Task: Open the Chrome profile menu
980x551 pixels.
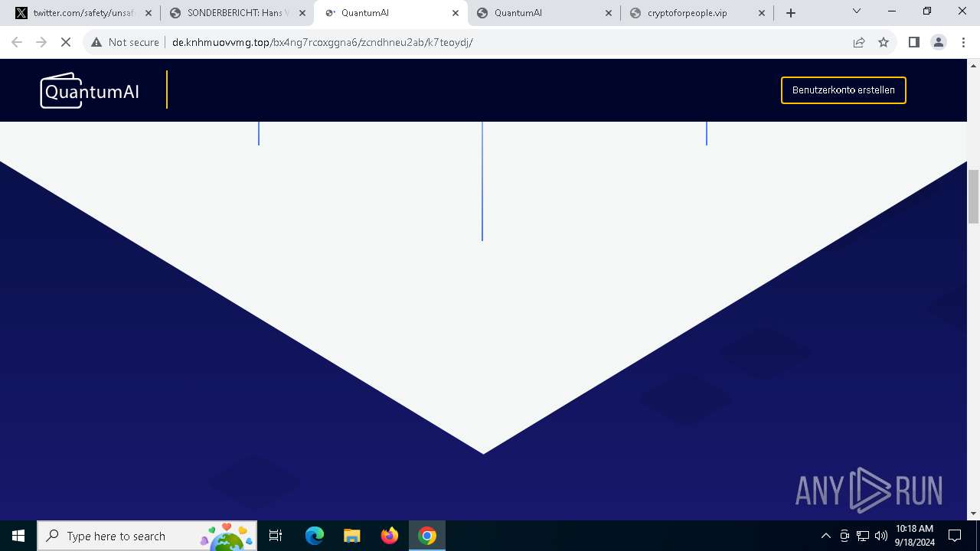Action: pyautogui.click(x=938, y=42)
